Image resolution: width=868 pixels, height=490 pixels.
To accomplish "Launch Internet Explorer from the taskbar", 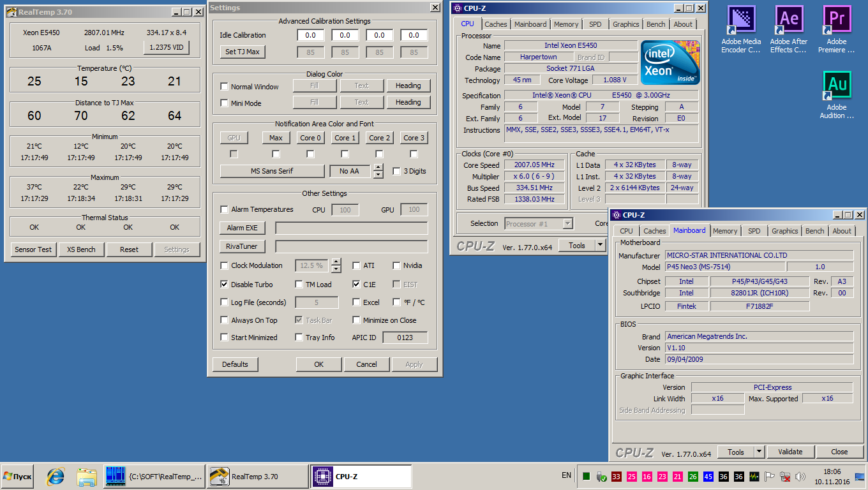I will point(56,477).
